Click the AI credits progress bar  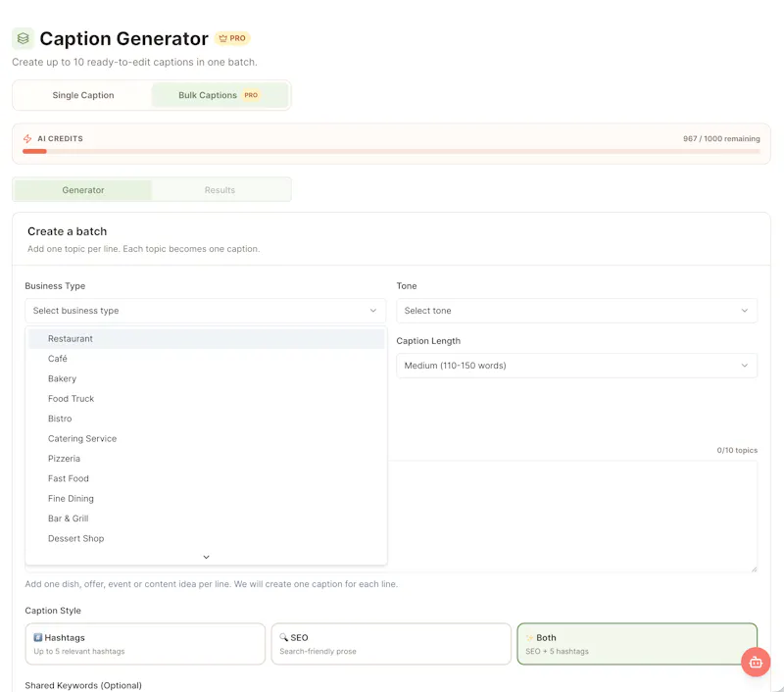[391, 151]
